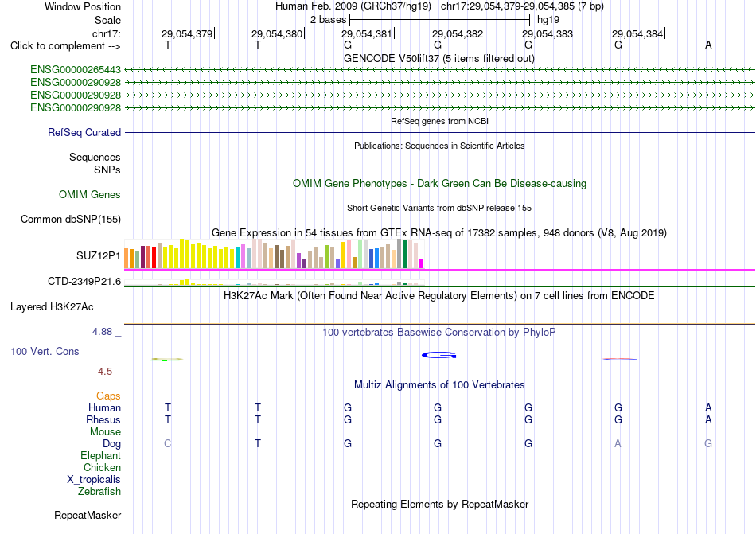Image resolution: width=756 pixels, height=534 pixels.
Task: Click the GTEx Gene Expression track title
Action: pos(439,233)
